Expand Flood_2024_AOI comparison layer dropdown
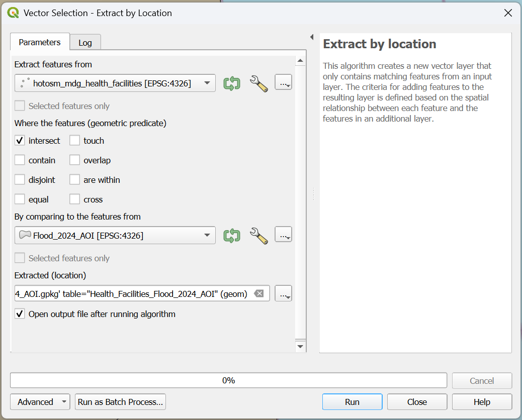The image size is (522, 420). point(207,235)
